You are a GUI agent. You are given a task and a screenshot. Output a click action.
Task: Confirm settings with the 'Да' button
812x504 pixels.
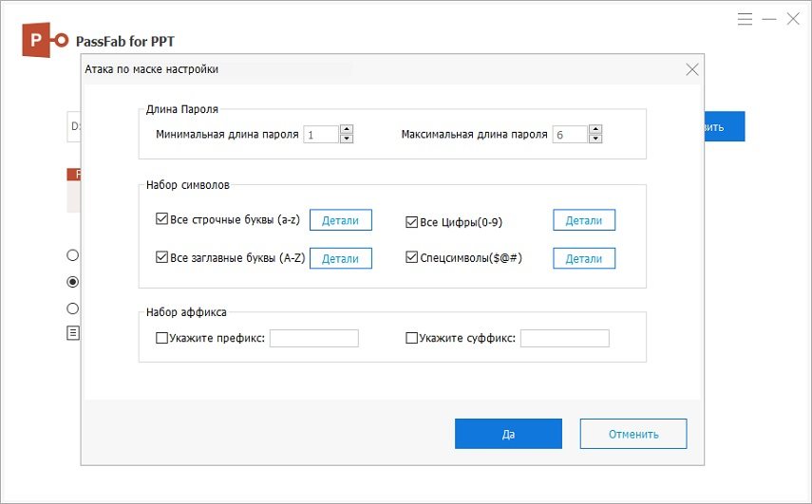pos(508,434)
